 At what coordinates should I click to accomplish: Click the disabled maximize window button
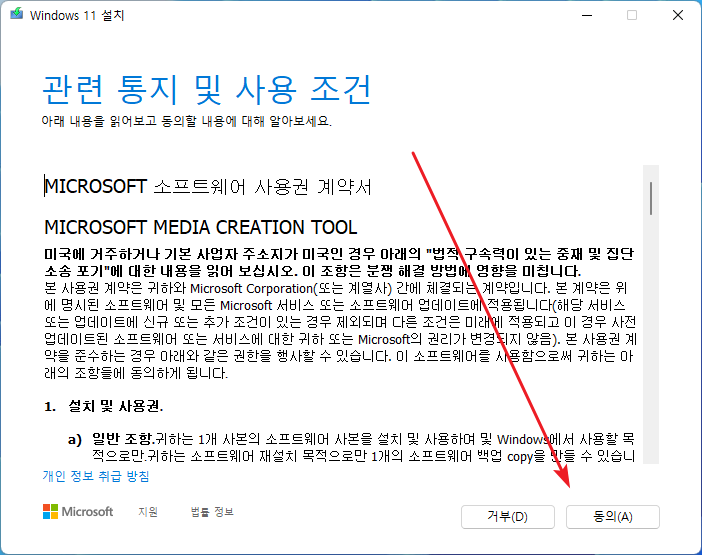[632, 15]
